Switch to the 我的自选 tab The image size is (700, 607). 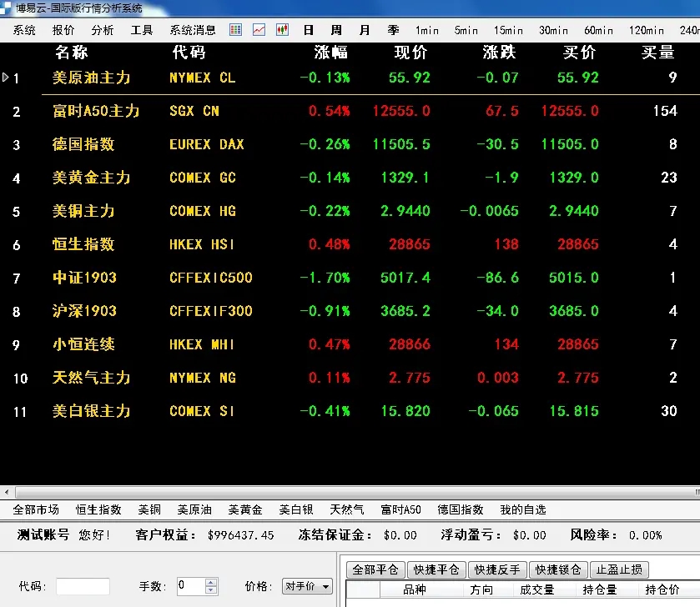(x=523, y=509)
